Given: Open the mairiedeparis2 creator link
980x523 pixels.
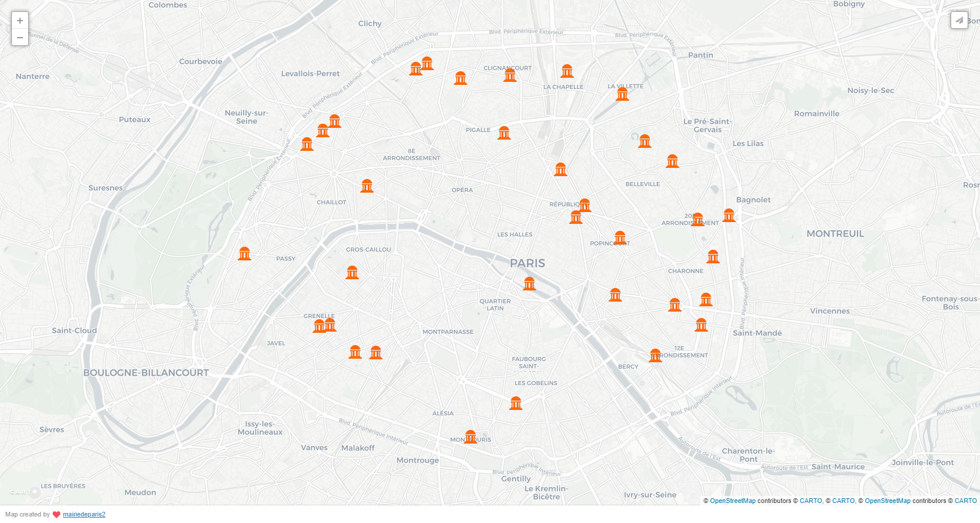Looking at the screenshot, I should point(84,514).
